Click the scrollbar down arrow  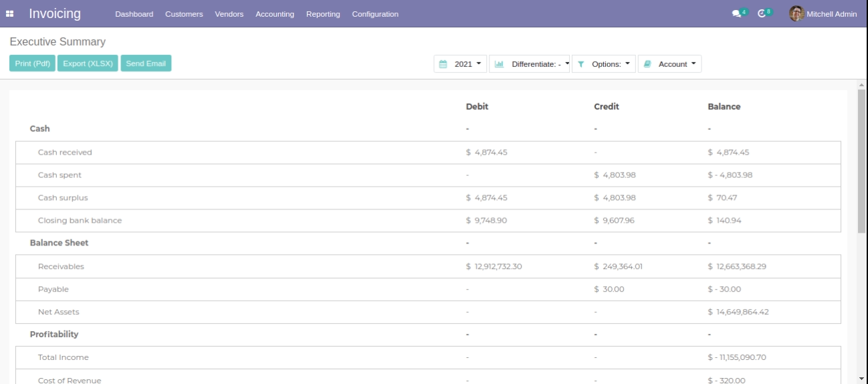coord(862,379)
